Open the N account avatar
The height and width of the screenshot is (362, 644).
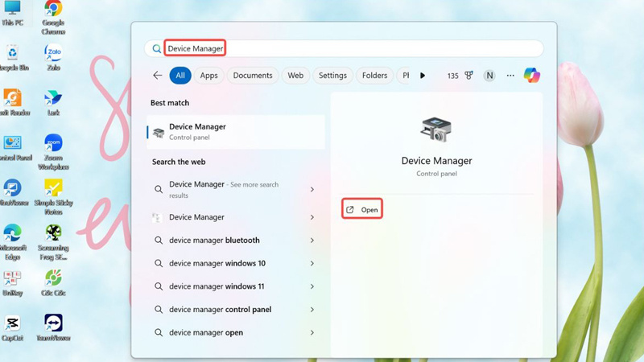[489, 76]
